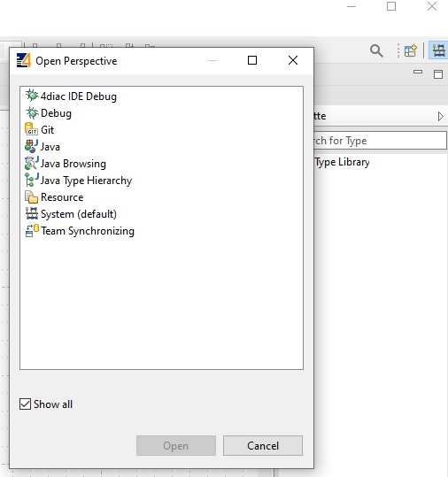448x477 pixels.
Task: Select the Git perspective icon
Action: [x=31, y=129]
